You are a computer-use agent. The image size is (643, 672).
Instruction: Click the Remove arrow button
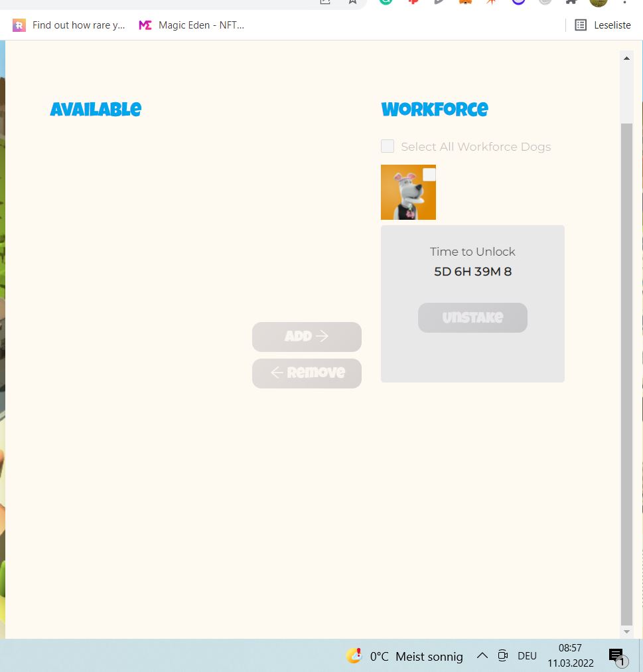307,373
